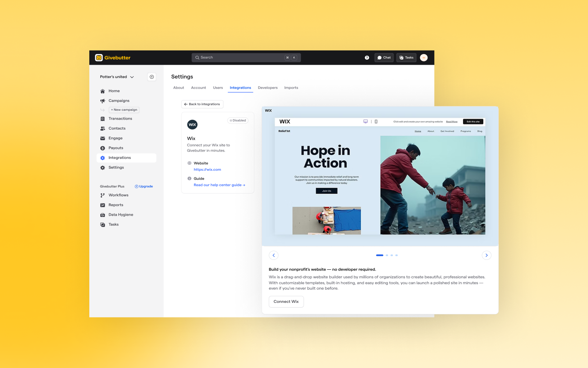Click 'Givebutter Plus' section label
Image resolution: width=588 pixels, height=368 pixels.
[112, 187]
